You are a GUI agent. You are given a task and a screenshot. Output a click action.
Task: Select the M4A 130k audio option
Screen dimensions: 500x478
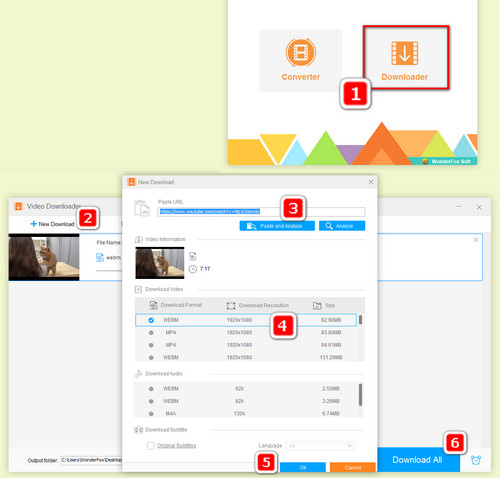[x=245, y=413]
